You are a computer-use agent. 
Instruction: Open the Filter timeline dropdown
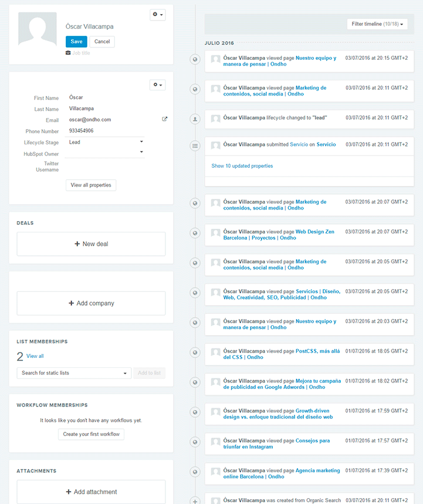pos(377,24)
